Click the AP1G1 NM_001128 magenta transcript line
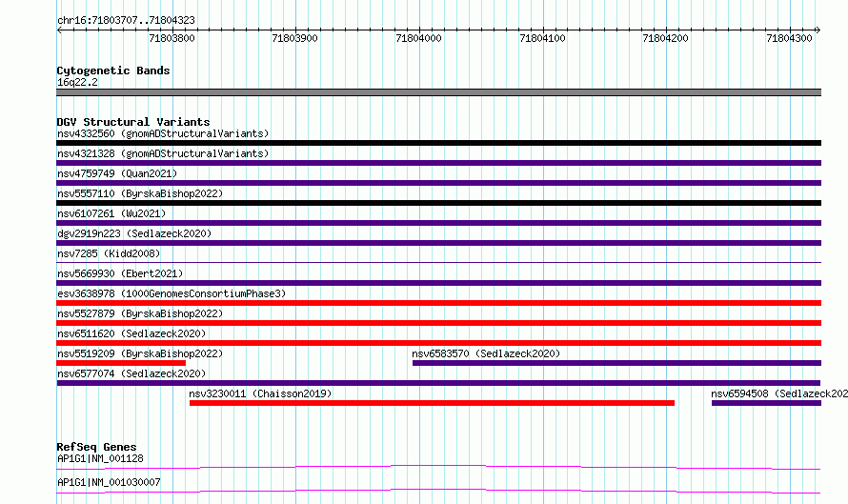This screenshot has height=504, width=848. coord(438,467)
